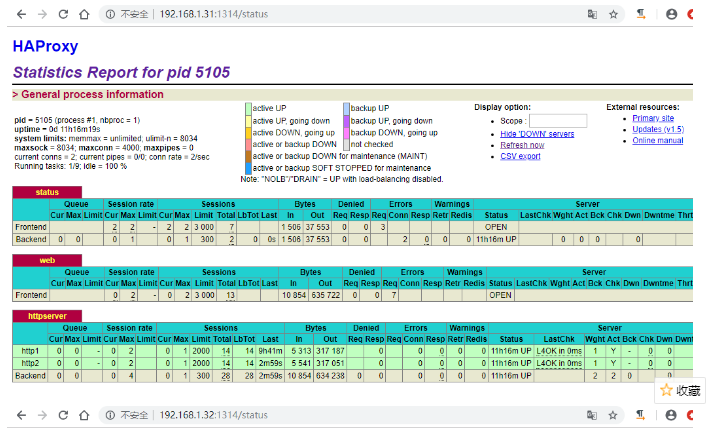
Task: Visit the Primary site link
Action: pos(653,118)
